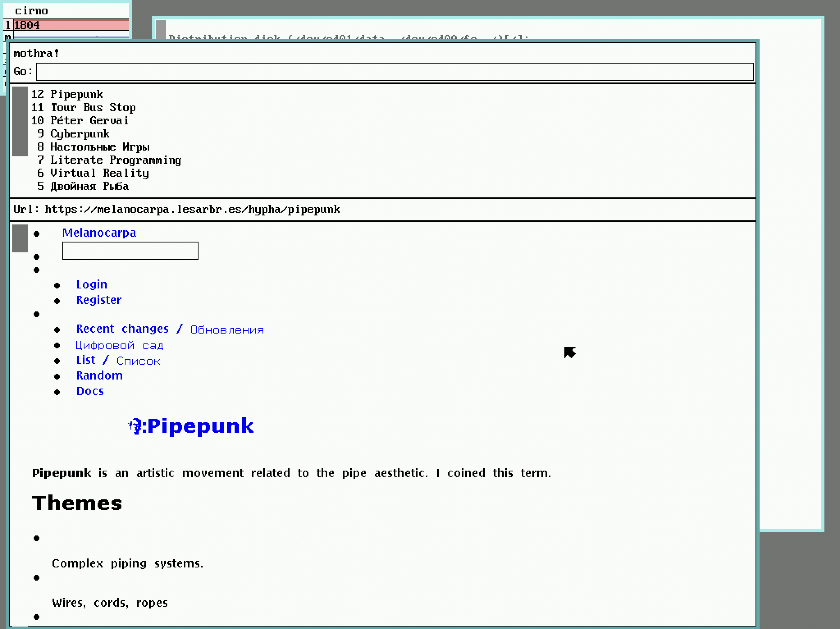Open the Register link
This screenshot has width=840, height=629.
click(x=99, y=300)
